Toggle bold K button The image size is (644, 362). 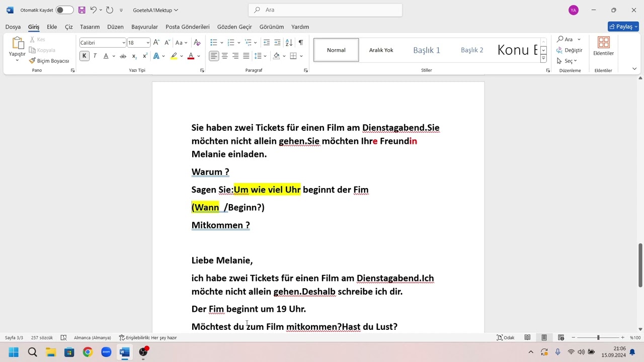tap(84, 56)
